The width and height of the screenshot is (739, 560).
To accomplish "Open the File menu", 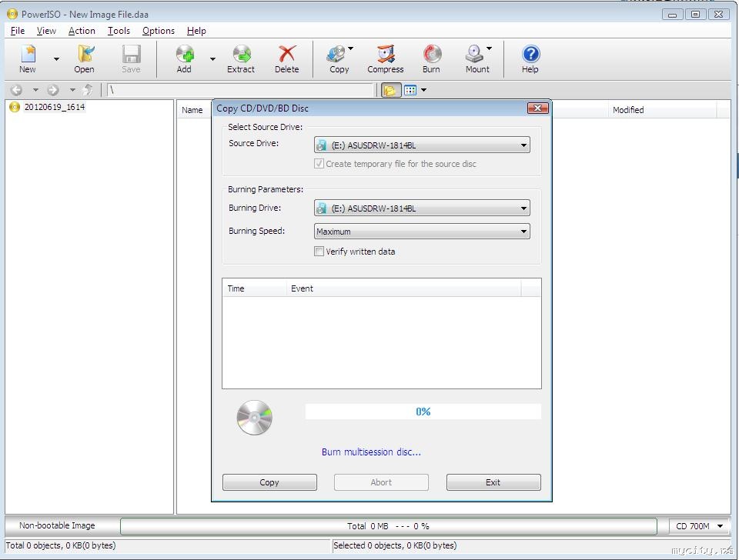I will (x=18, y=31).
